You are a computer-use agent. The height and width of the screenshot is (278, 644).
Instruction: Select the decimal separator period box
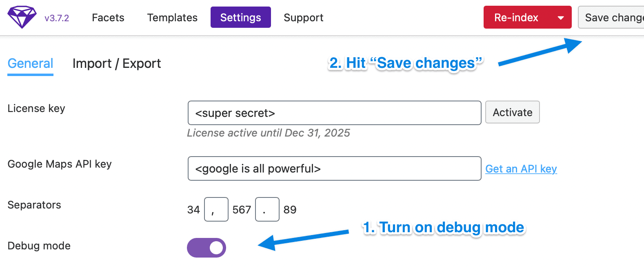tap(267, 209)
